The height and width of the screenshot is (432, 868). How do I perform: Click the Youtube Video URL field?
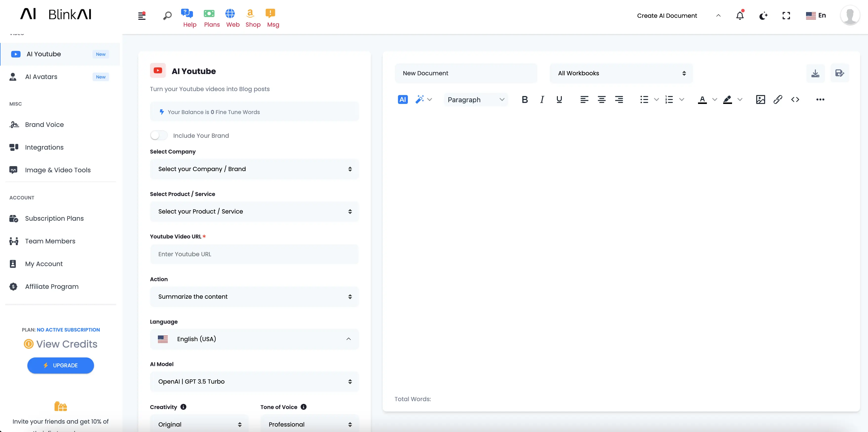pos(254,254)
